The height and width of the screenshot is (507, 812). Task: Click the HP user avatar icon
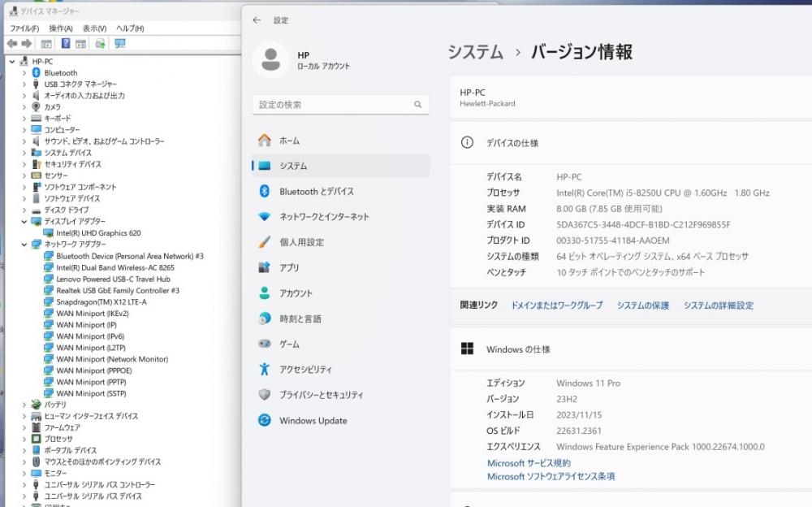tap(270, 59)
